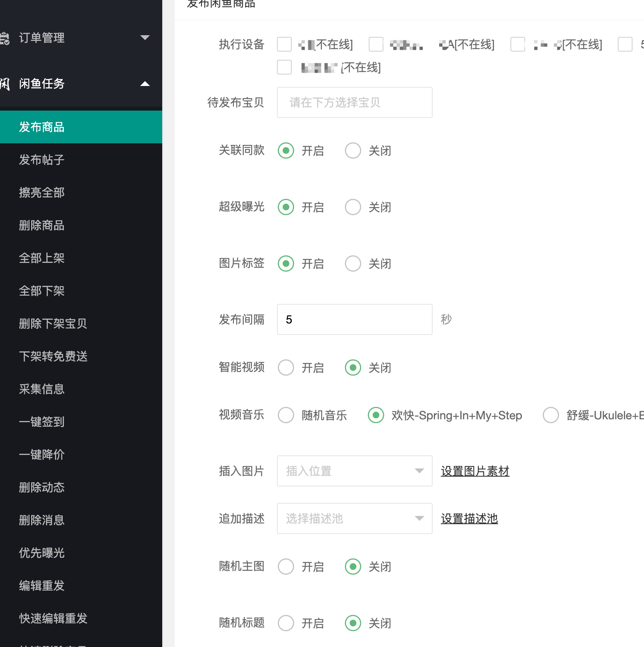The height and width of the screenshot is (647, 644).
Task: Set 关联同款 to 关闭
Action: tap(353, 151)
